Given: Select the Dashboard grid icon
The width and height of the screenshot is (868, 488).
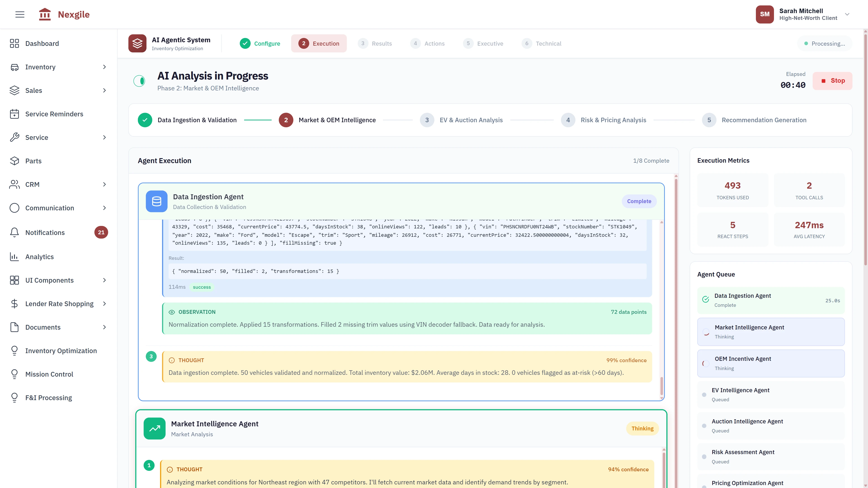Looking at the screenshot, I should pyautogui.click(x=14, y=43).
